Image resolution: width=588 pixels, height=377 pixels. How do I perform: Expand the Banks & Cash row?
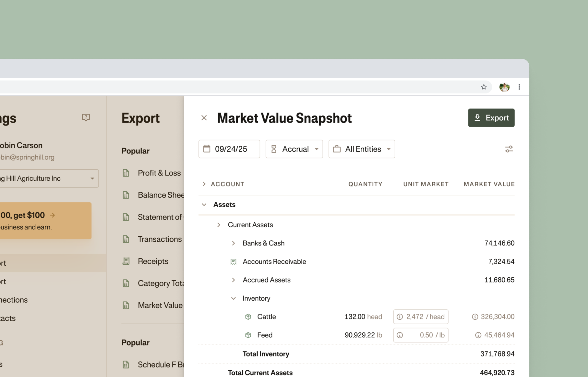pyautogui.click(x=233, y=243)
